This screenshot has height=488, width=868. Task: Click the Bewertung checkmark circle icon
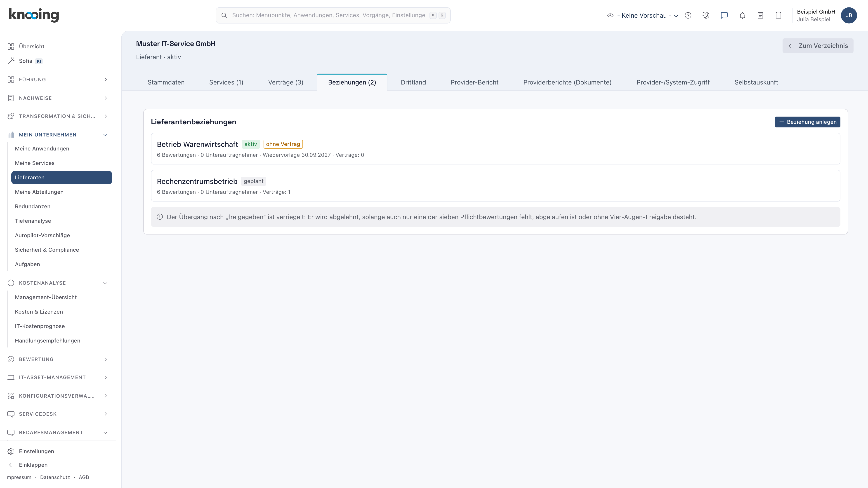(11, 359)
